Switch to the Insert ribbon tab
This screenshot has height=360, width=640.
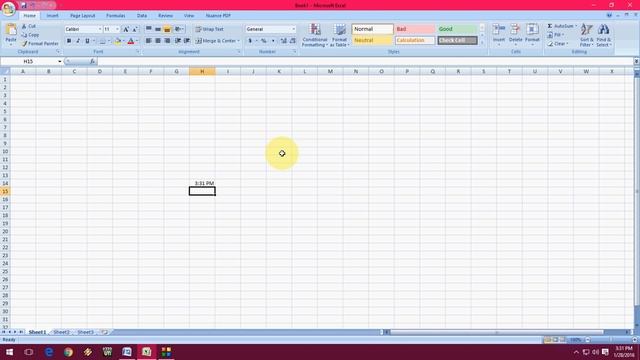tap(52, 16)
